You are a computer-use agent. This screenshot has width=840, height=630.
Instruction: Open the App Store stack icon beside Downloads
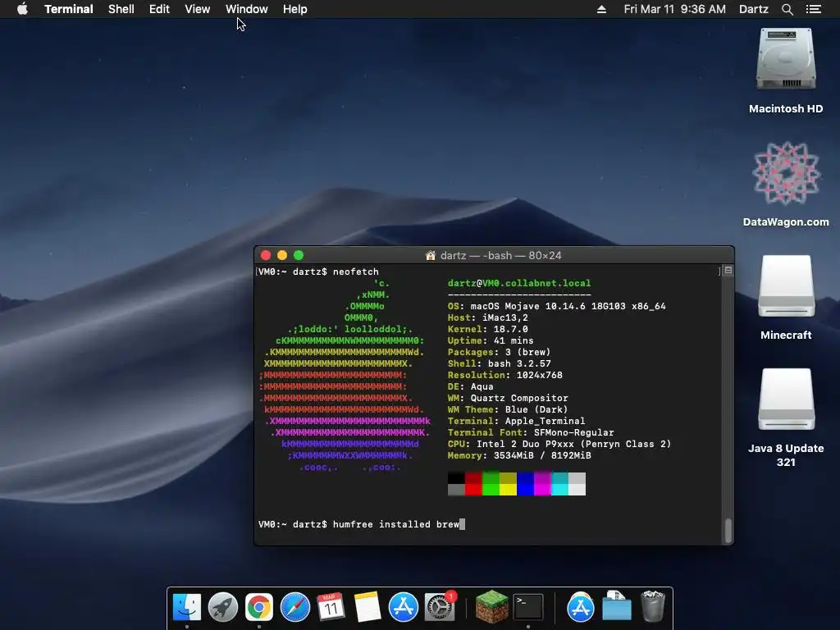point(581,607)
